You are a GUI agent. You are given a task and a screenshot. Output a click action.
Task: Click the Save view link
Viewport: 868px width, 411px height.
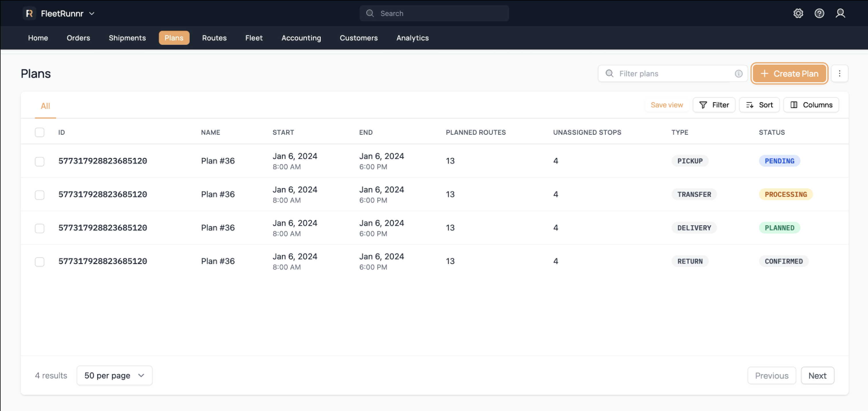pos(667,105)
